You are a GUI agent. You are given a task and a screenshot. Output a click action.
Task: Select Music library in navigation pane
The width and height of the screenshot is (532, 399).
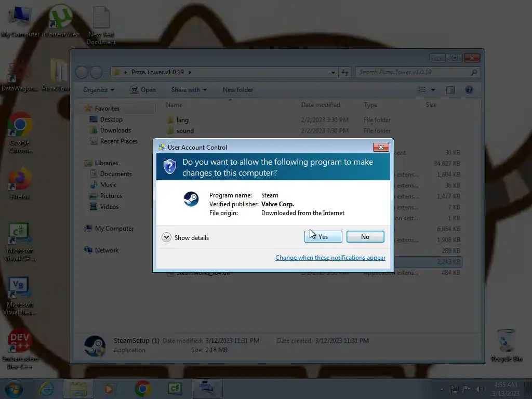pos(108,184)
